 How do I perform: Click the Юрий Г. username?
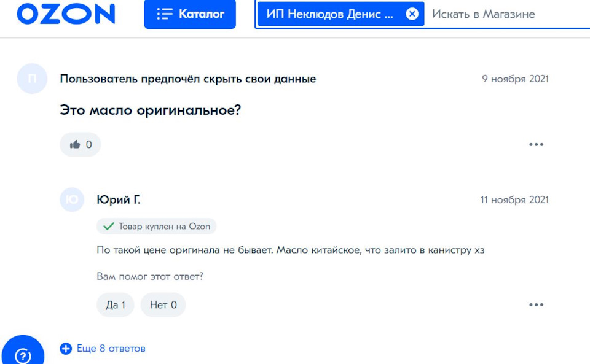(119, 200)
